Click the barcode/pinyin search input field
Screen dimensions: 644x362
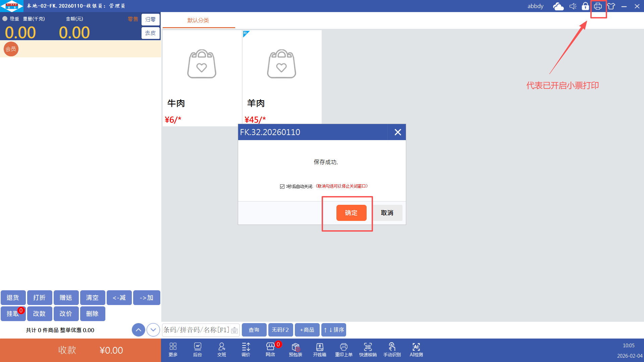tap(196, 330)
